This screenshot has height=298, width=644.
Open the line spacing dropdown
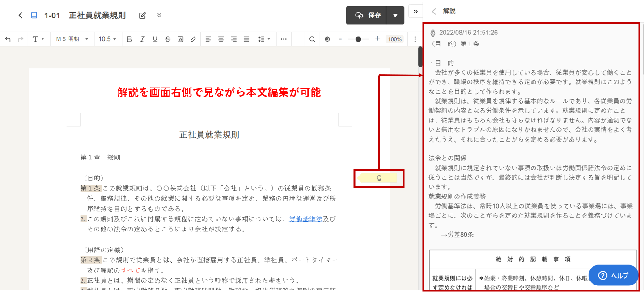click(264, 39)
